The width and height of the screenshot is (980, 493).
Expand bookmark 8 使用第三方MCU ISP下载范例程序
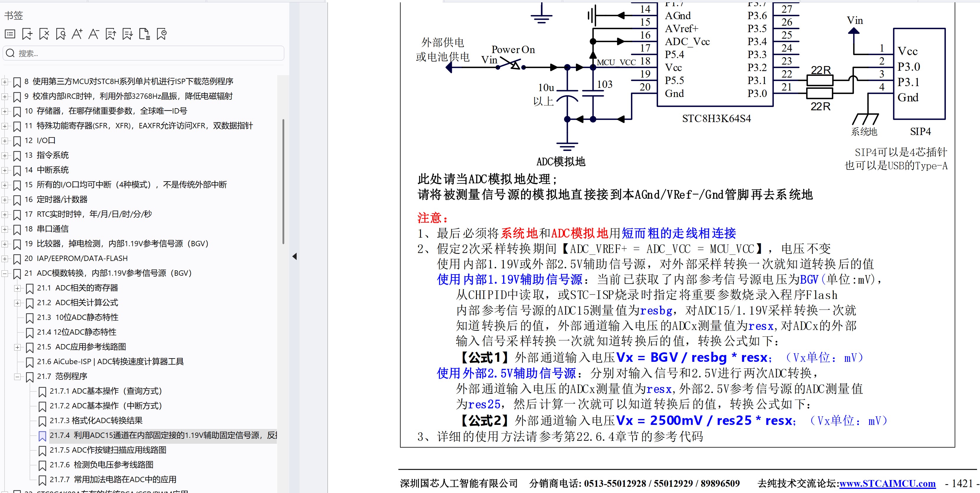click(x=4, y=82)
